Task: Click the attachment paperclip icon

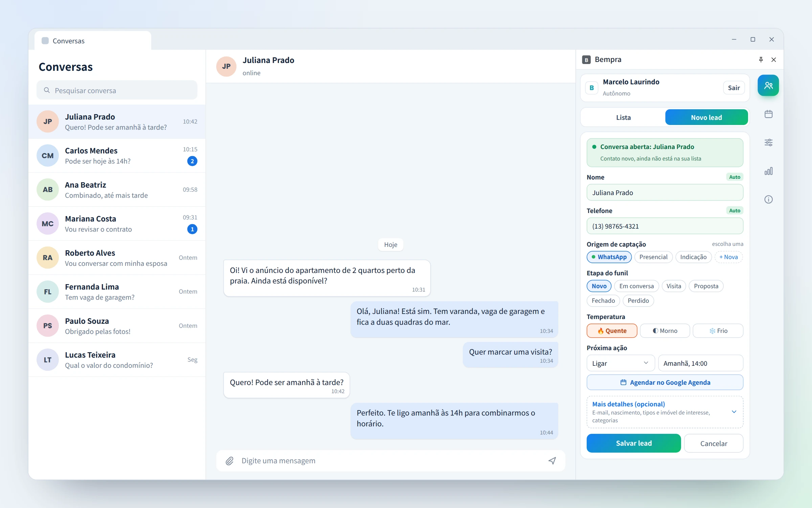Action: tap(229, 461)
